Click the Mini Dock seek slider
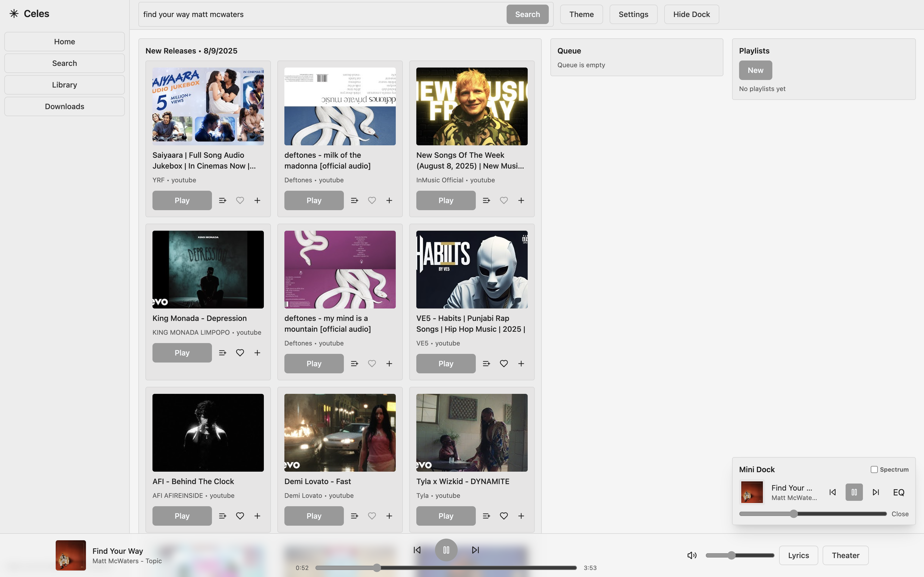This screenshot has height=577, width=924. [x=813, y=514]
